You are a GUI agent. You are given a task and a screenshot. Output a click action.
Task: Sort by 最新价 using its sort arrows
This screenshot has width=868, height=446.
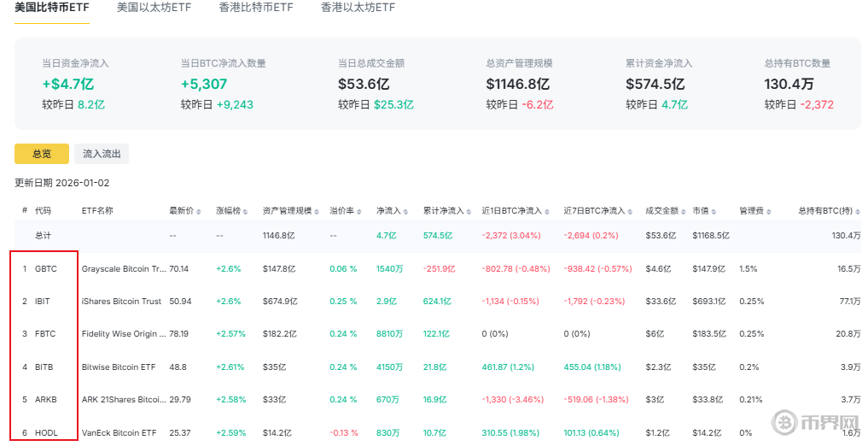coord(200,211)
